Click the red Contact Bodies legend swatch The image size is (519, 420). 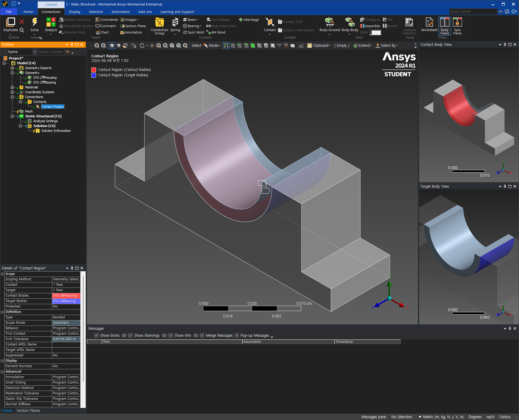(94, 70)
